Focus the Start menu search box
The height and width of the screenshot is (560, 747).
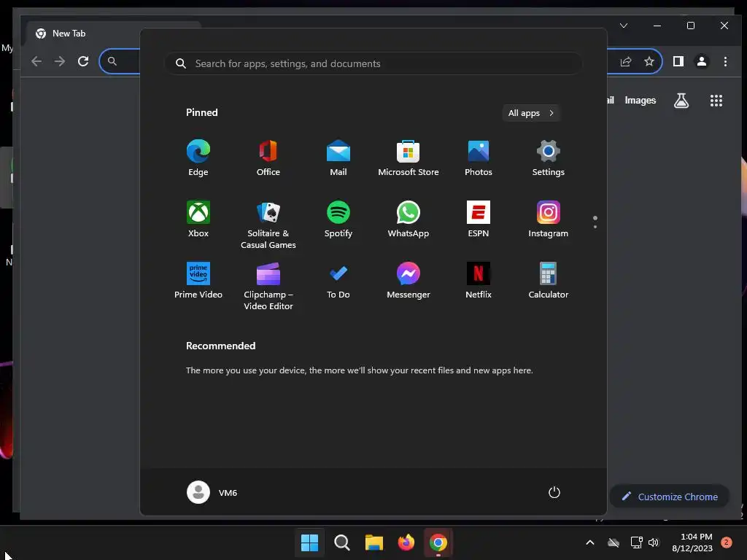coord(373,63)
